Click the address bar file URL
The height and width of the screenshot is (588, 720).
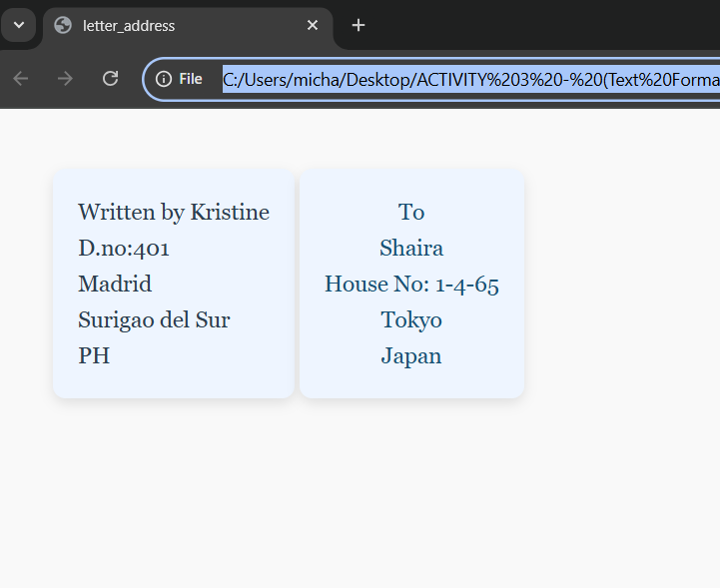[x=469, y=79]
